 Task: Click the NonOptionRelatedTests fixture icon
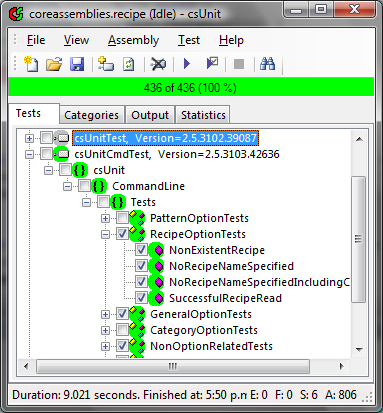(137, 346)
